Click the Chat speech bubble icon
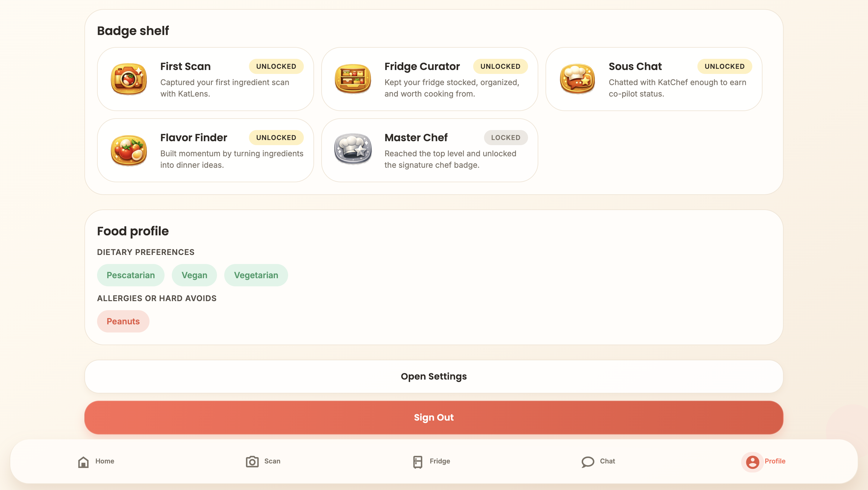 coord(587,462)
